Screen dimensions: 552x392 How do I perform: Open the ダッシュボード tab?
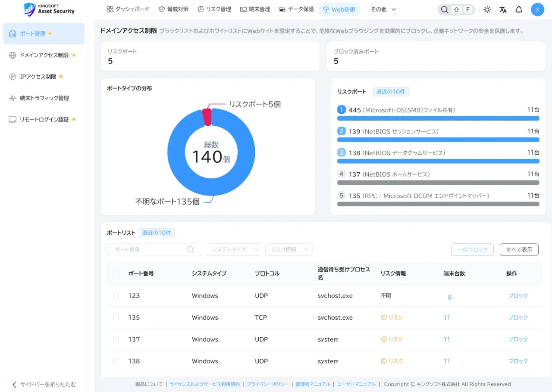click(128, 9)
